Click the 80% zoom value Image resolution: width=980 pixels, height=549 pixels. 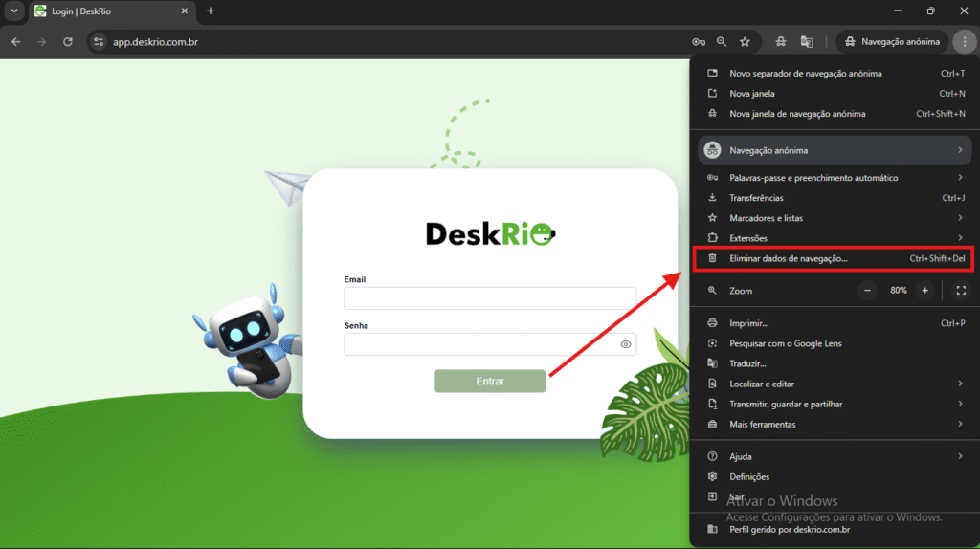[898, 291]
